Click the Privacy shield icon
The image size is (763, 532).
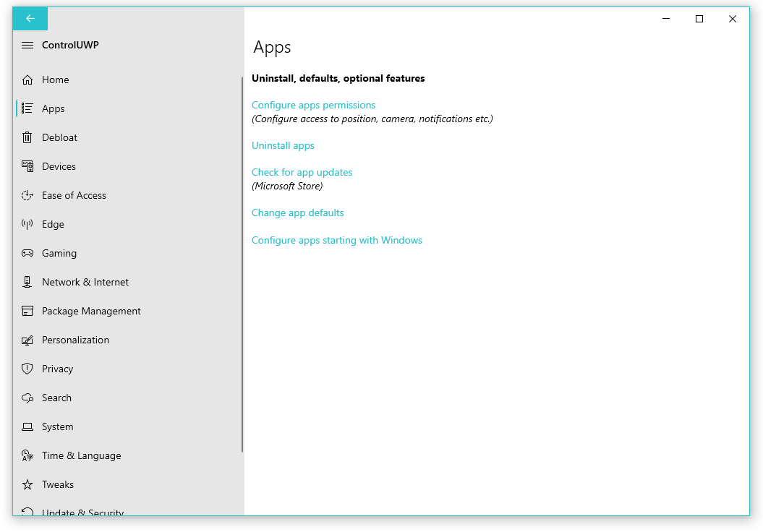click(27, 369)
